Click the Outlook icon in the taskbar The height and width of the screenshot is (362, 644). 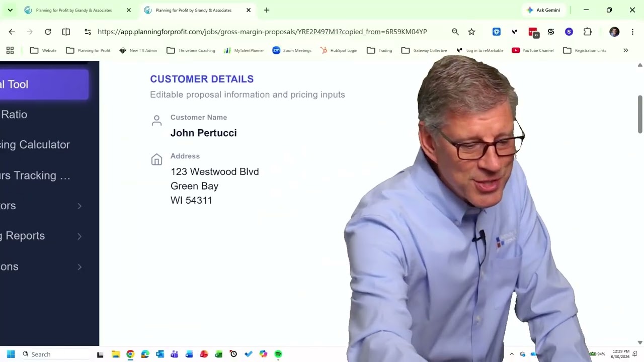tap(160, 354)
